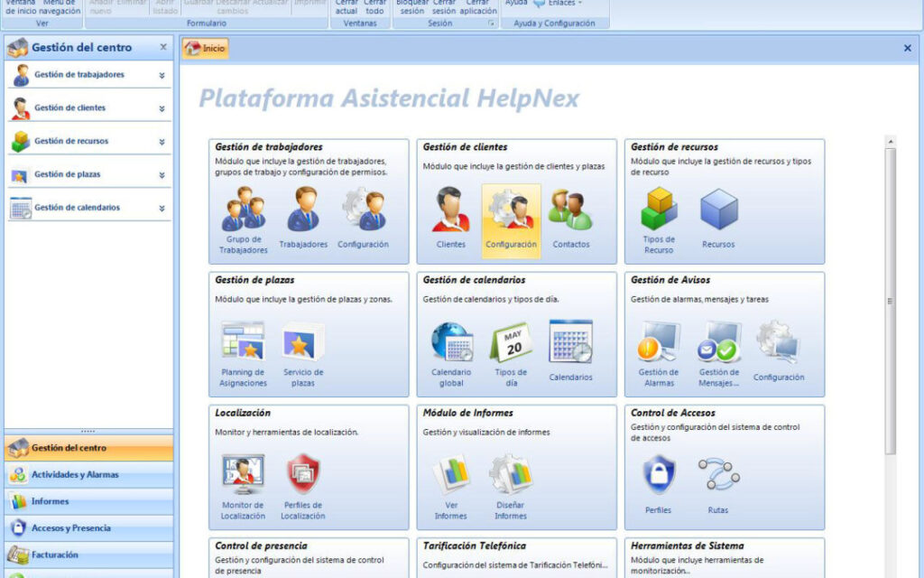Open Gestión de Mensajes icon

point(718,343)
